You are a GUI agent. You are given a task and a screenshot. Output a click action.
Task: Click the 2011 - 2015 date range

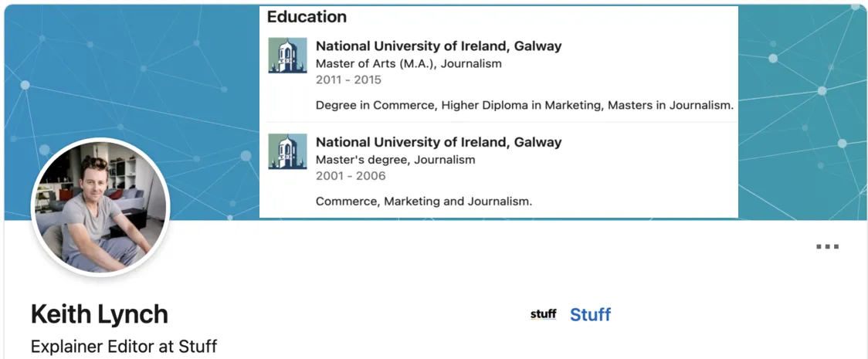(348, 80)
